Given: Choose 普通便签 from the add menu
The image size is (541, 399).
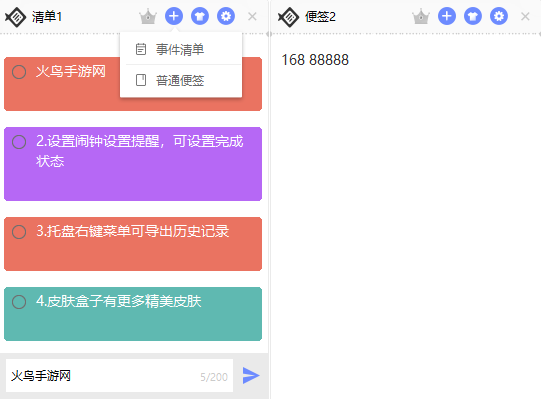Looking at the screenshot, I should coord(181,80).
